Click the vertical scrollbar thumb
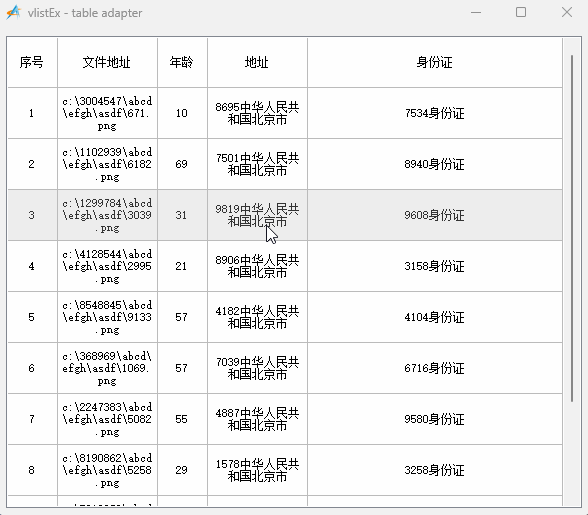The width and height of the screenshot is (588, 515). (x=572, y=228)
